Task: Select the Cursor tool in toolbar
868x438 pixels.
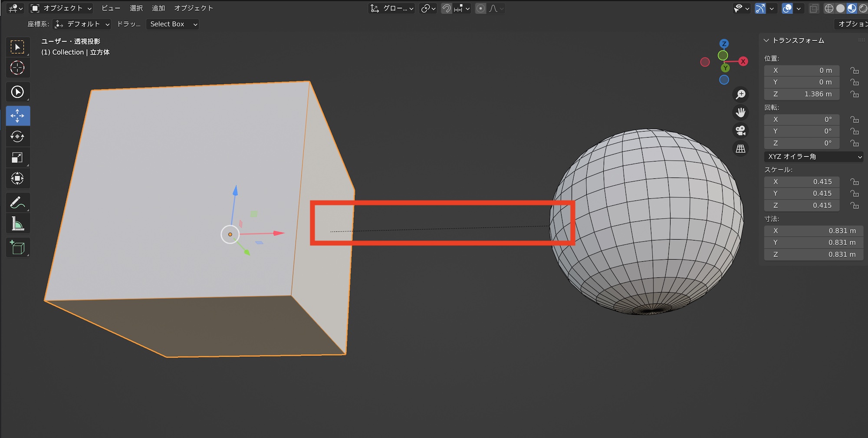Action: [17, 68]
